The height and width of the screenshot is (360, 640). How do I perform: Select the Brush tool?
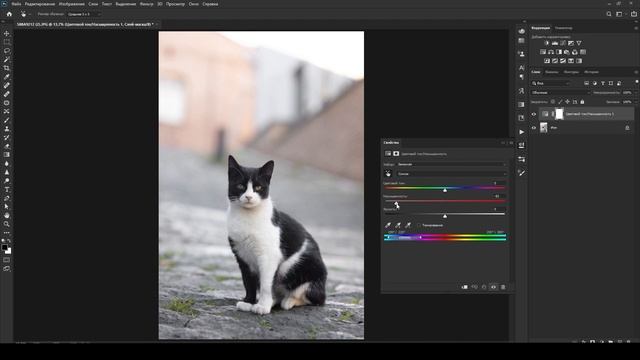point(7,120)
